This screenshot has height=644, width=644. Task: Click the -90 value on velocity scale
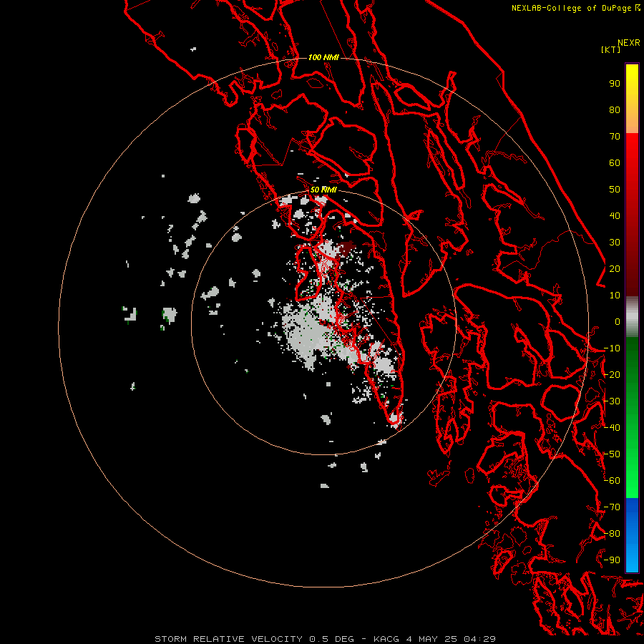612,560
